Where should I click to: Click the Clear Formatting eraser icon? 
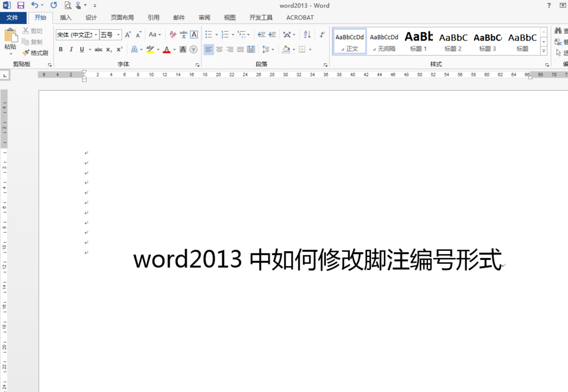pos(173,35)
